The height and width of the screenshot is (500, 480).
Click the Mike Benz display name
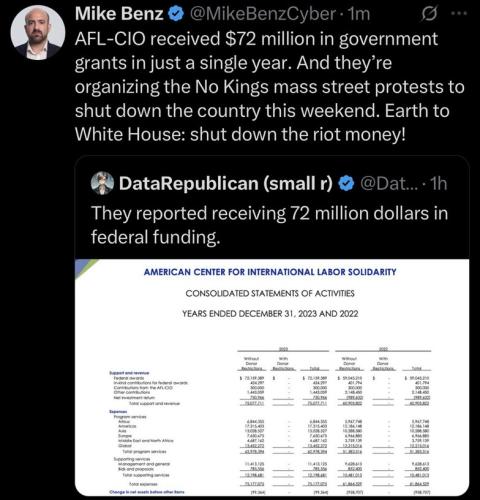(x=119, y=14)
